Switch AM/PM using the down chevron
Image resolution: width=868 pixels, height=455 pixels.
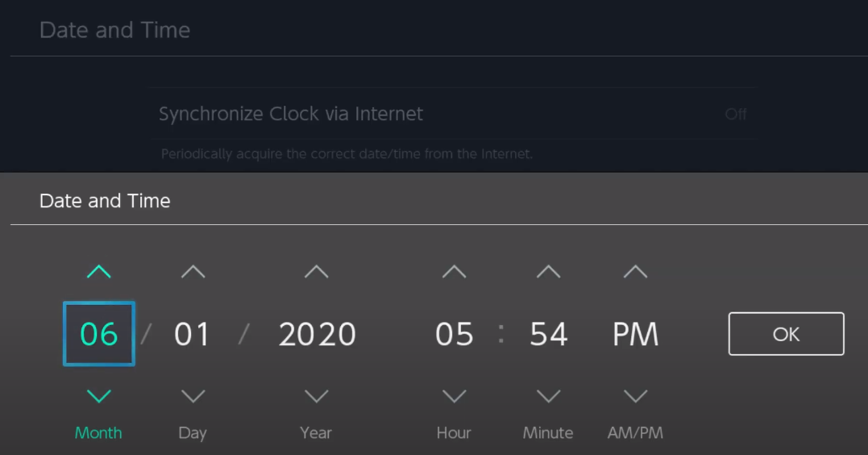tap(635, 396)
